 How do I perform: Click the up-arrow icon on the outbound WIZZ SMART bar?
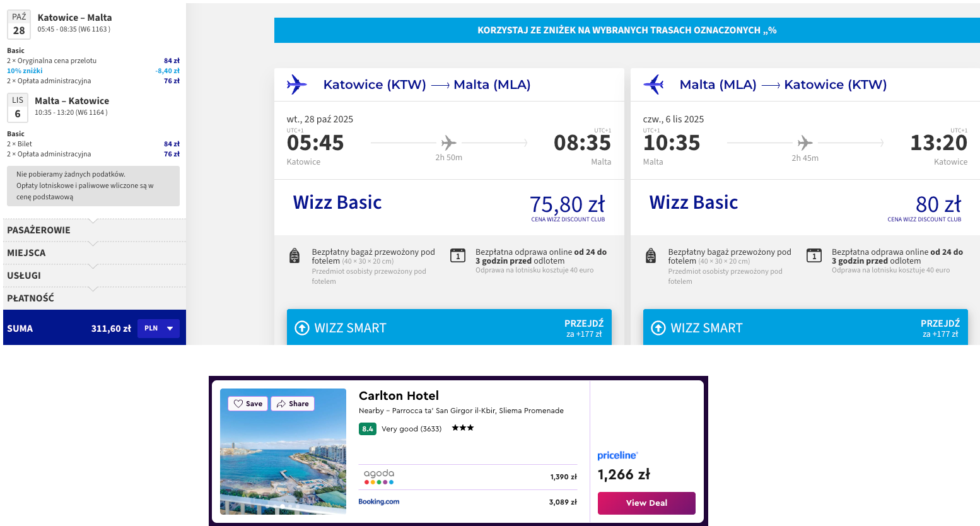(x=302, y=328)
